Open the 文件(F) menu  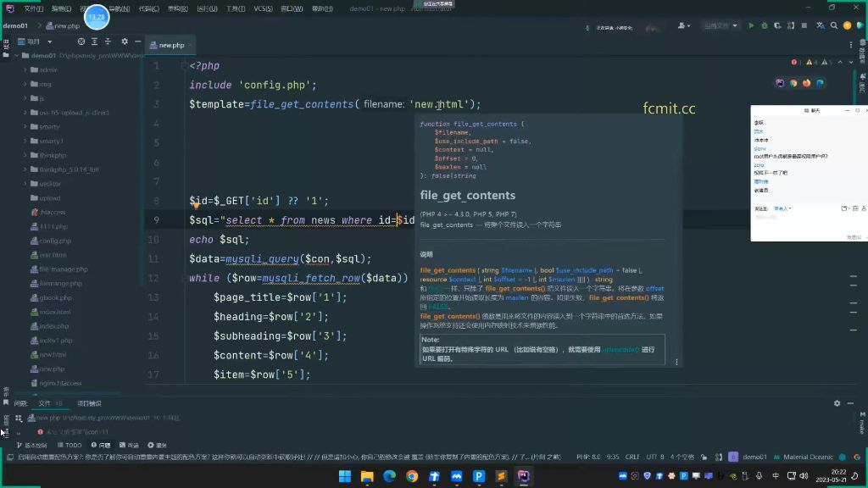33,8
